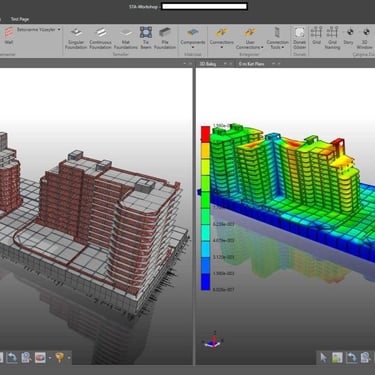375x375 pixels.
Task: Click zoom icon in right viewport toolbar
Action: pos(365,358)
